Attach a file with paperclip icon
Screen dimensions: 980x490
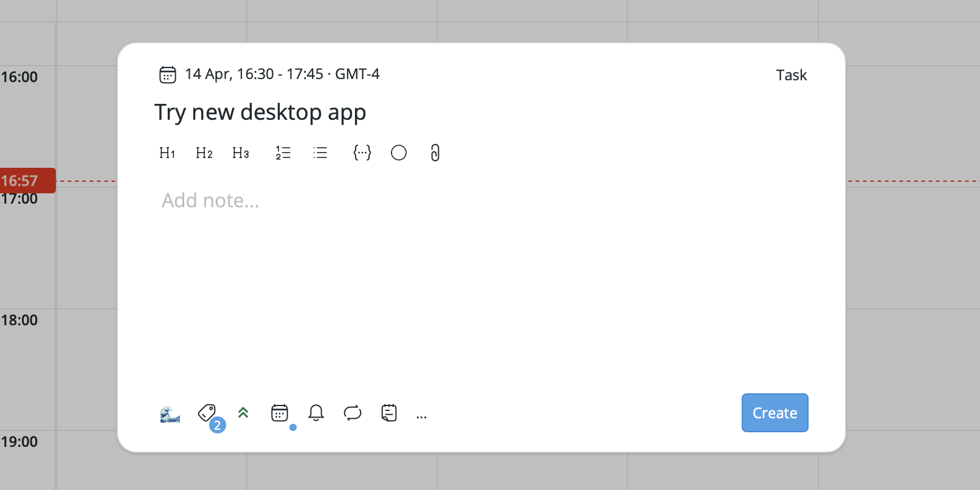pos(435,153)
